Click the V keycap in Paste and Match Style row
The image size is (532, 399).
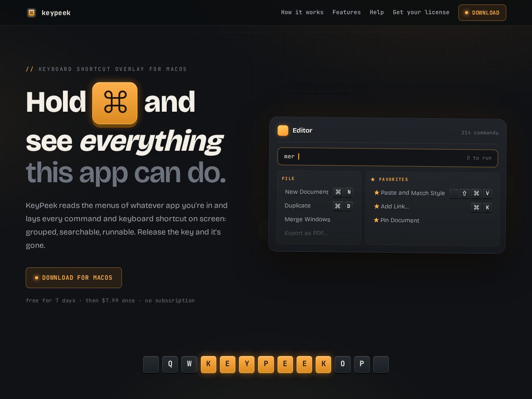(488, 193)
